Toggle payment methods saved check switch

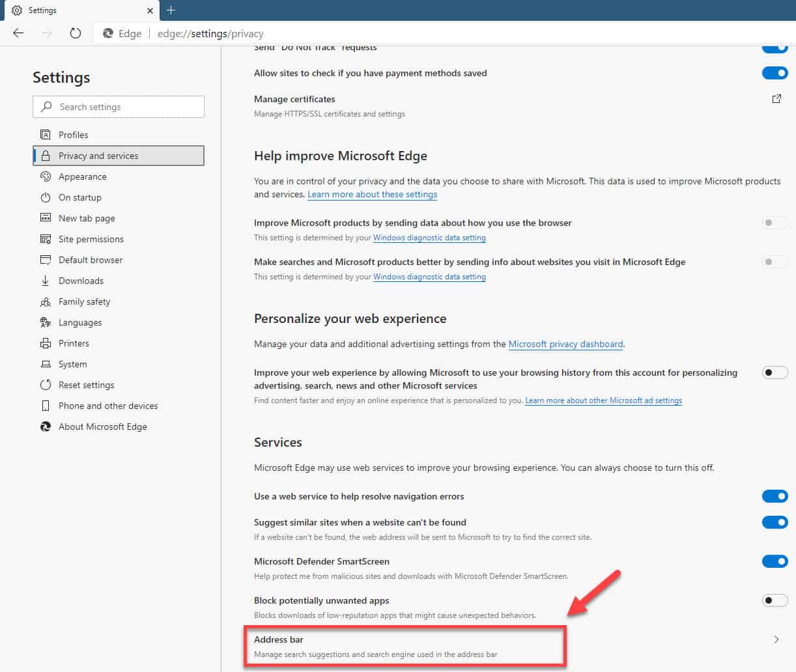tap(775, 73)
